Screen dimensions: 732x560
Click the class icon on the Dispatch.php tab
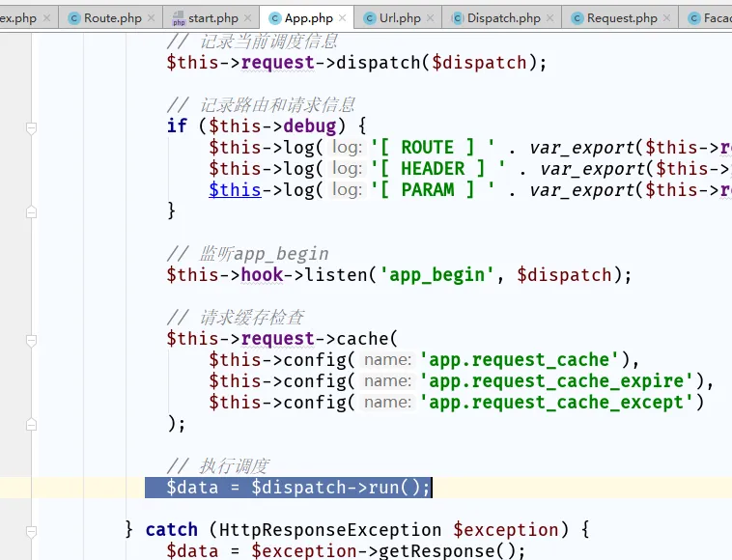tap(458, 18)
